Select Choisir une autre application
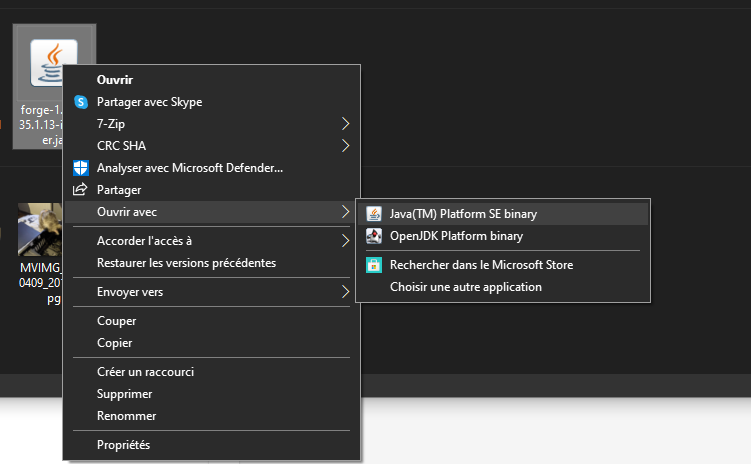 pos(465,287)
